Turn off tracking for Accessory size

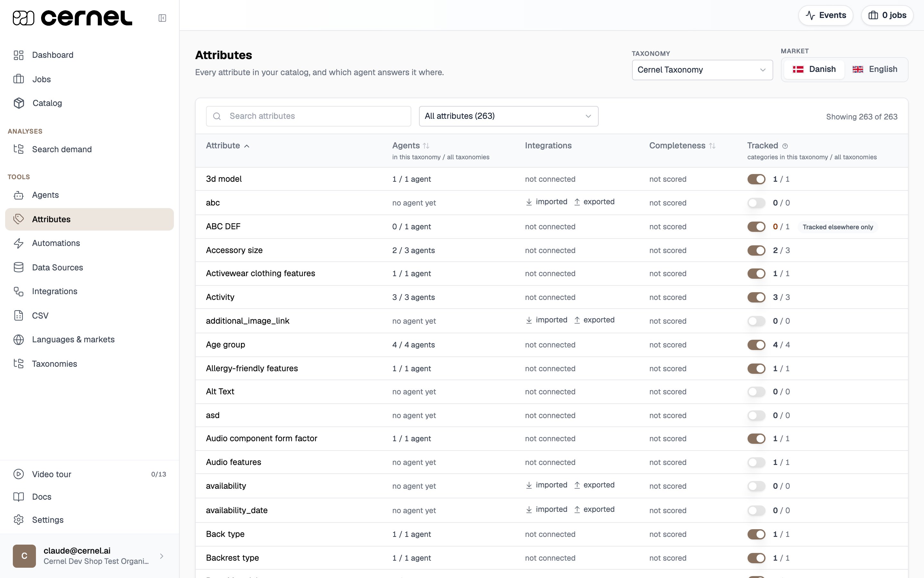[756, 250]
